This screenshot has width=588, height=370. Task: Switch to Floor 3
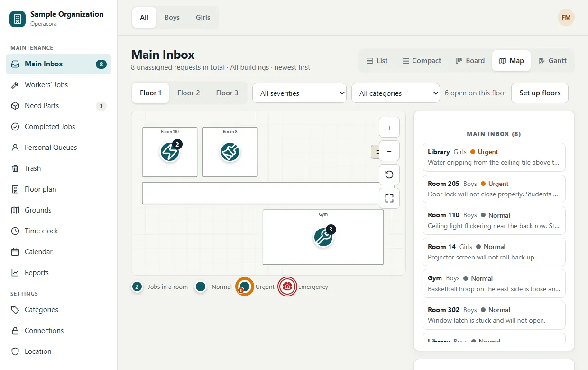point(227,93)
